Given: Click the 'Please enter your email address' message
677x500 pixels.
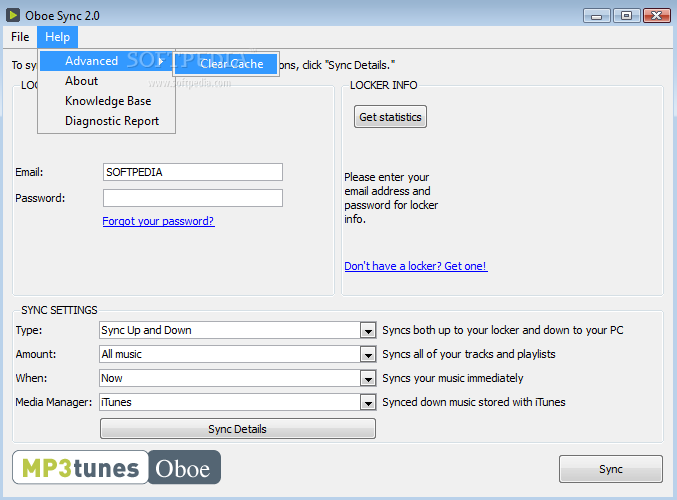Looking at the screenshot, I should [x=391, y=198].
